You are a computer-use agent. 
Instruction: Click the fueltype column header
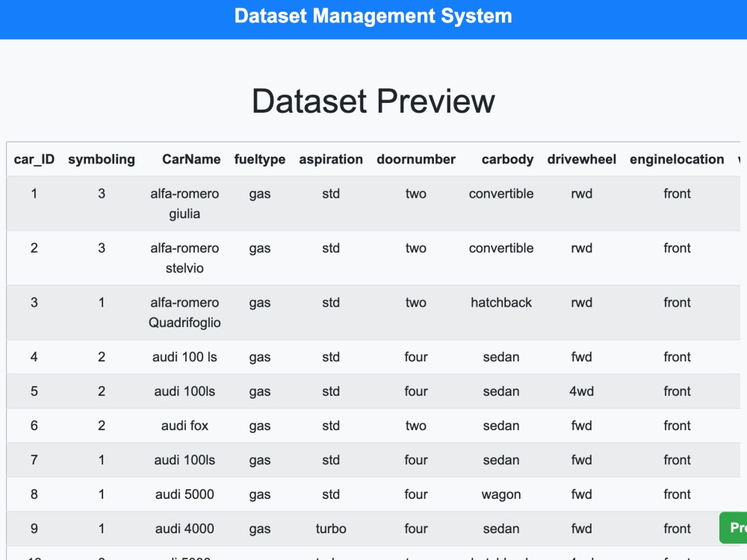point(260,159)
